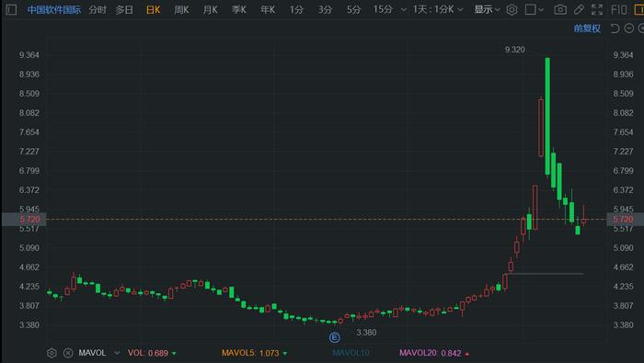Screen dimensions: 644x363
Task: Take a chart screenshot with camera icon
Action: click(560, 9)
